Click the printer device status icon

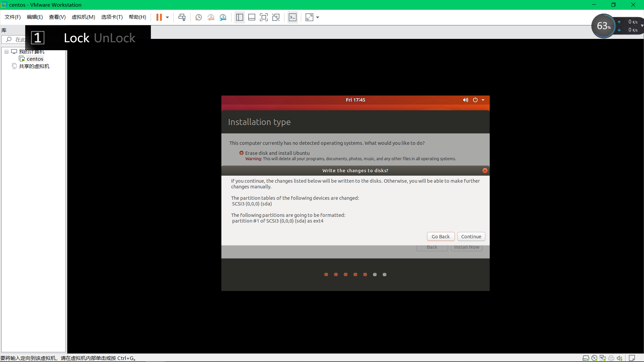click(611, 358)
